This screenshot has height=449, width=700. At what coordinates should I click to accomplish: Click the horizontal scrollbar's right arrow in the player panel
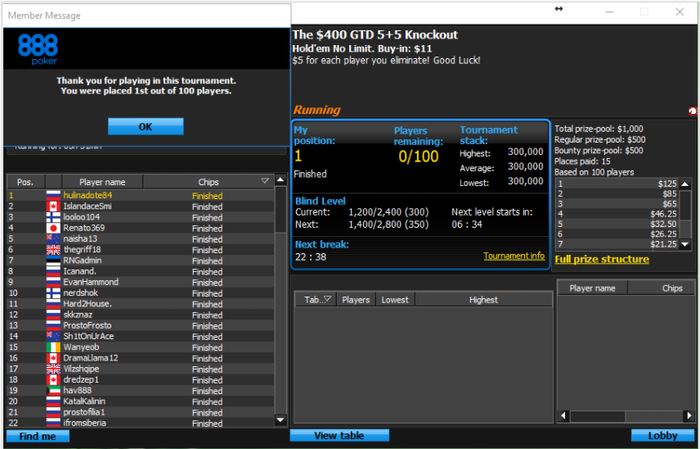[689, 416]
